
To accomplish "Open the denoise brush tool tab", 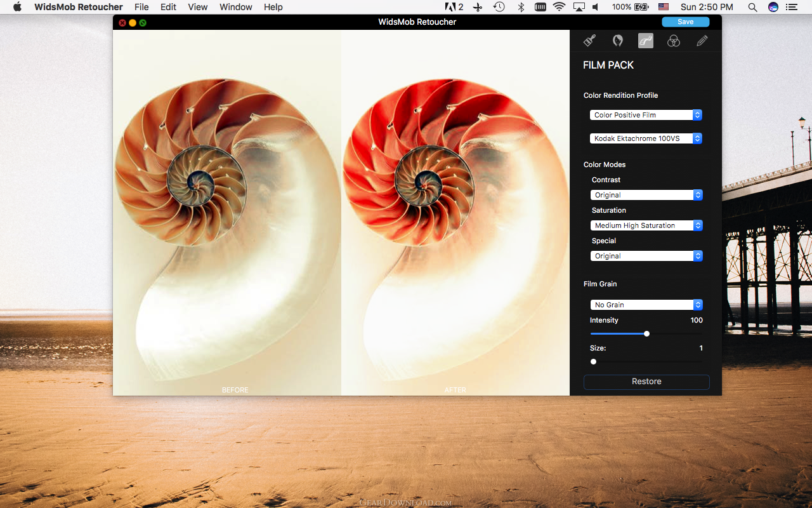I will [589, 41].
